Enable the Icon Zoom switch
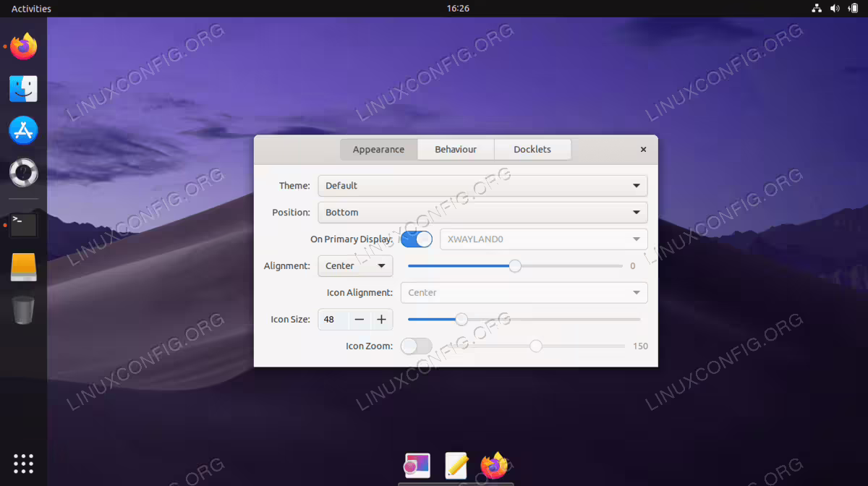This screenshot has height=486, width=868. point(416,346)
